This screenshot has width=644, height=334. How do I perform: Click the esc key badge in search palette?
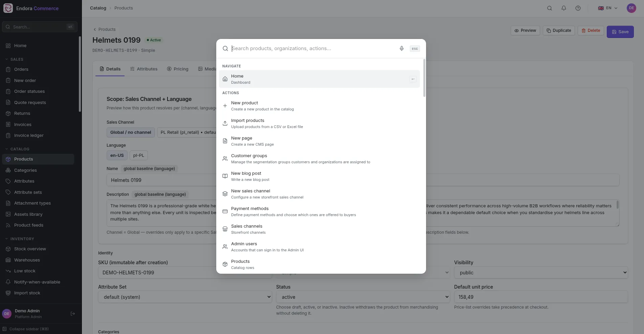pyautogui.click(x=415, y=48)
